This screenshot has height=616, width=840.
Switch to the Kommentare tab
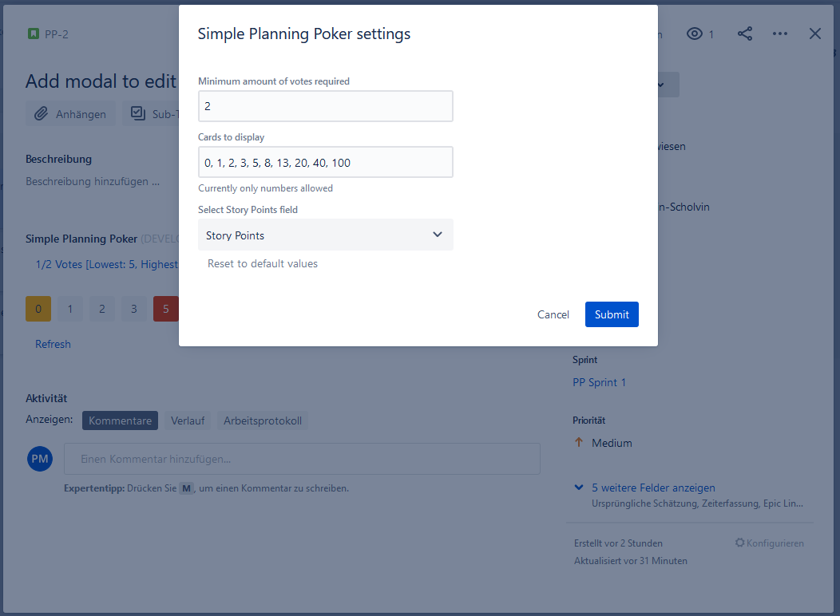click(x=120, y=421)
